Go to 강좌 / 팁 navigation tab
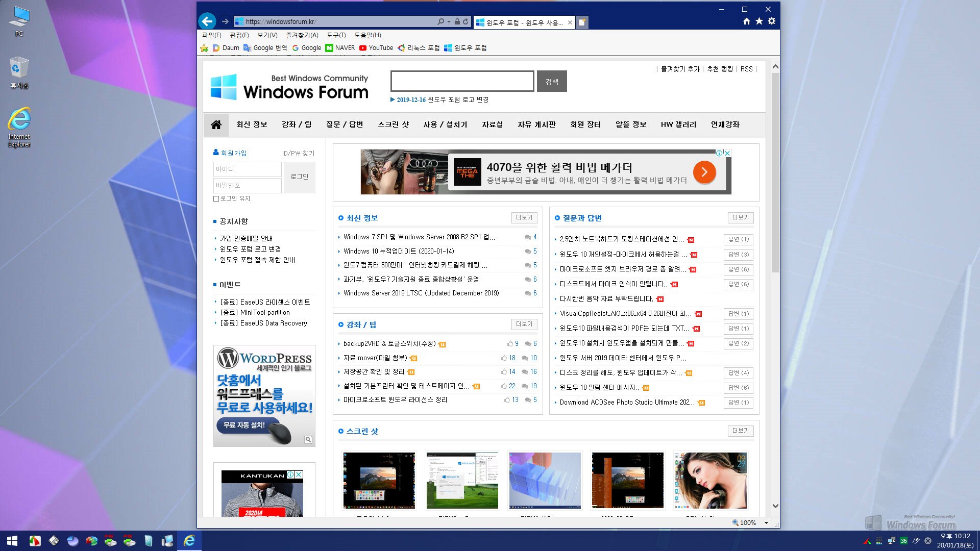980x551 pixels. 297,124
